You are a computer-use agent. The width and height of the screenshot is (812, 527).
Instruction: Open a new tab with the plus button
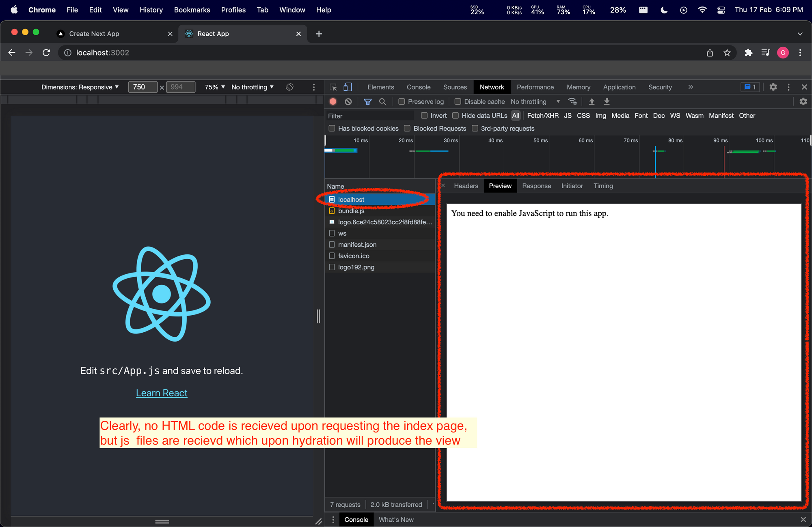tap(319, 34)
